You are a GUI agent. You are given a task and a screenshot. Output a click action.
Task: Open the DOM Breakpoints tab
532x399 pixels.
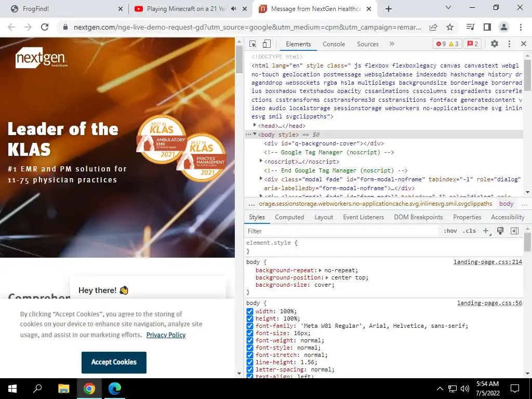point(418,217)
